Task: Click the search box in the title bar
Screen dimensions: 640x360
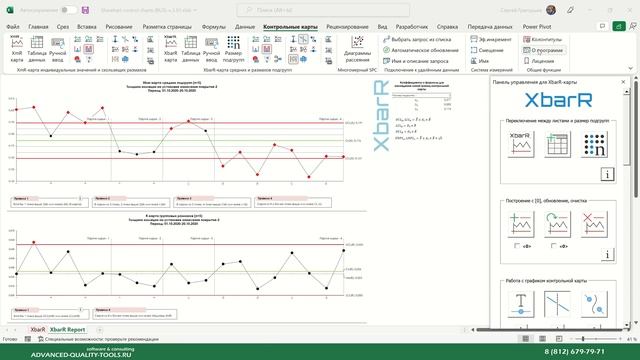Action: pos(323,10)
